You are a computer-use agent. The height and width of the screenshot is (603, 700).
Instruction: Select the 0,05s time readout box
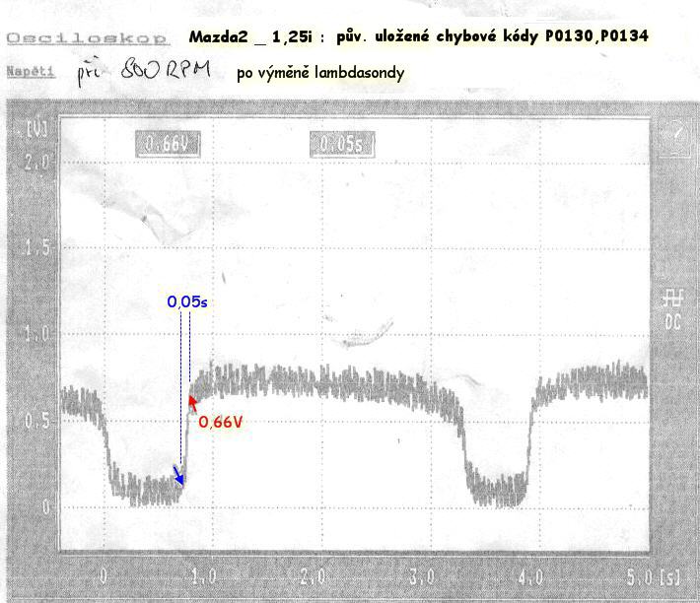[x=341, y=145]
